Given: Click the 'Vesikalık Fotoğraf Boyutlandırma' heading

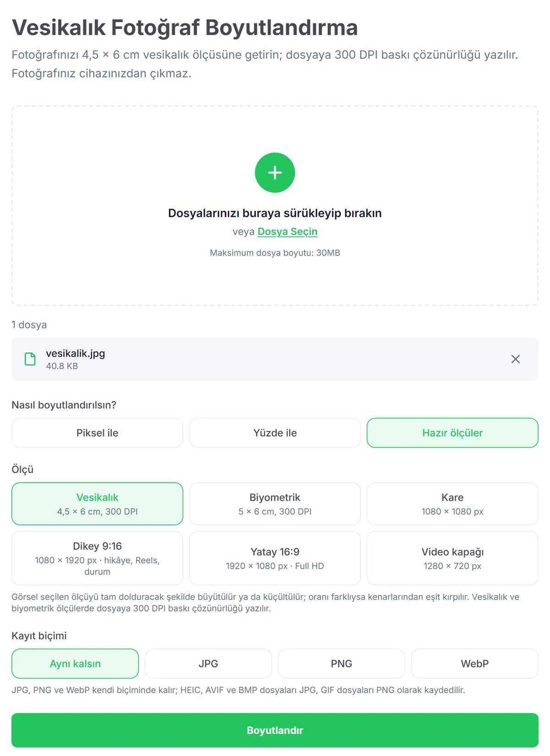Looking at the screenshot, I should coord(185,28).
